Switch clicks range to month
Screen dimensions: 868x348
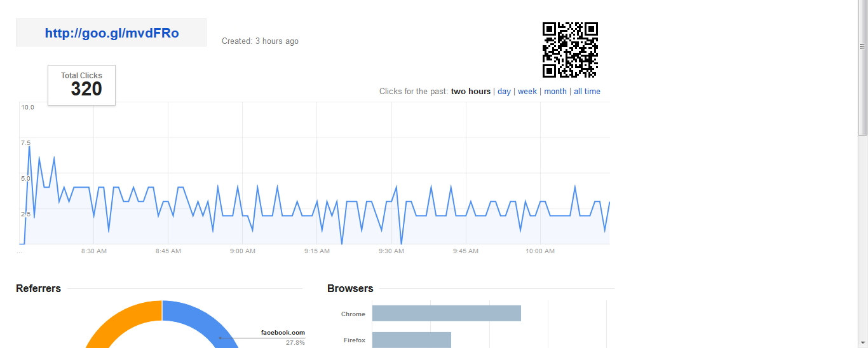tap(555, 92)
